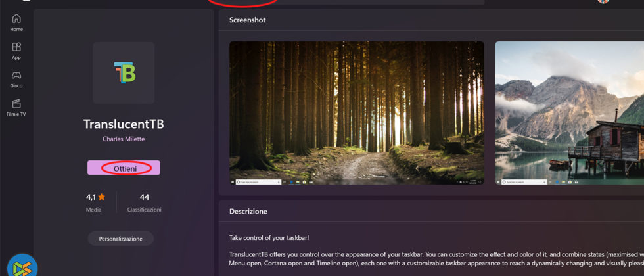Viewport: 644px width, 276px height.
Task: Open the Home section in sidebar
Action: click(x=16, y=23)
